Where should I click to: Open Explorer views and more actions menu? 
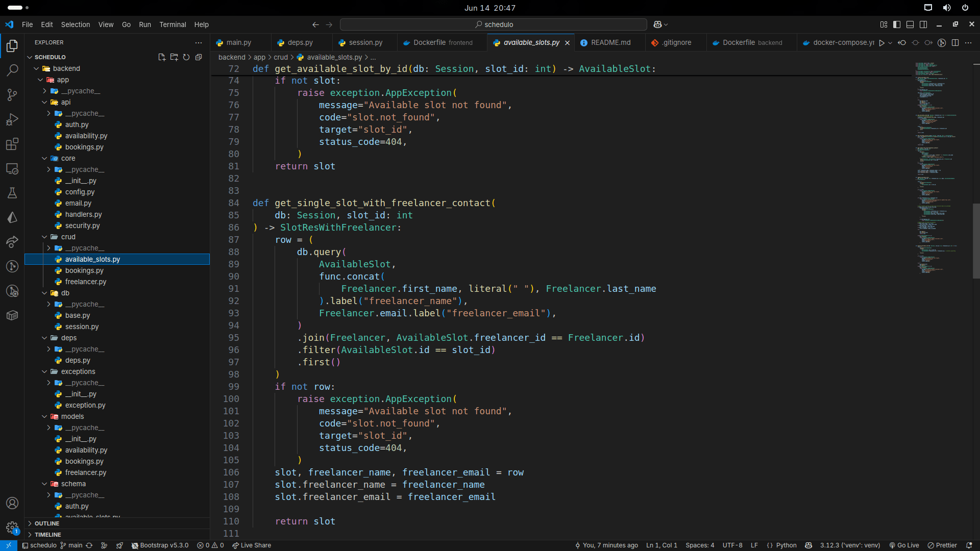(199, 43)
